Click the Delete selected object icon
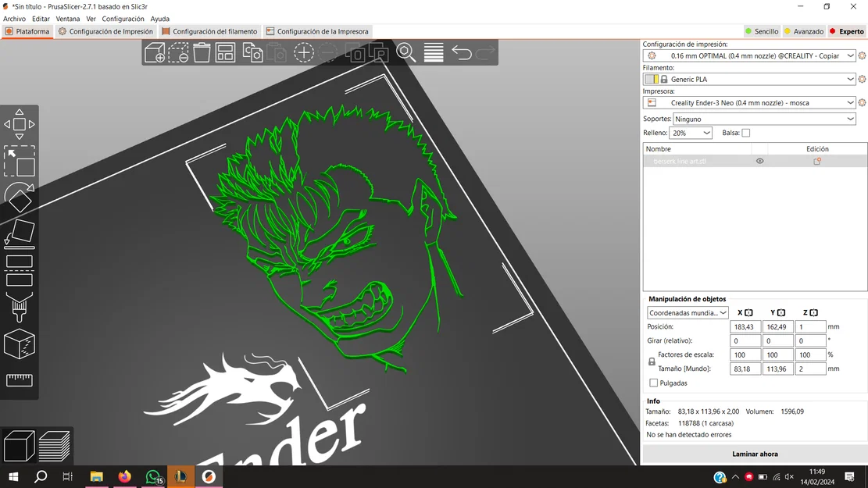The width and height of the screenshot is (868, 488). [178, 52]
